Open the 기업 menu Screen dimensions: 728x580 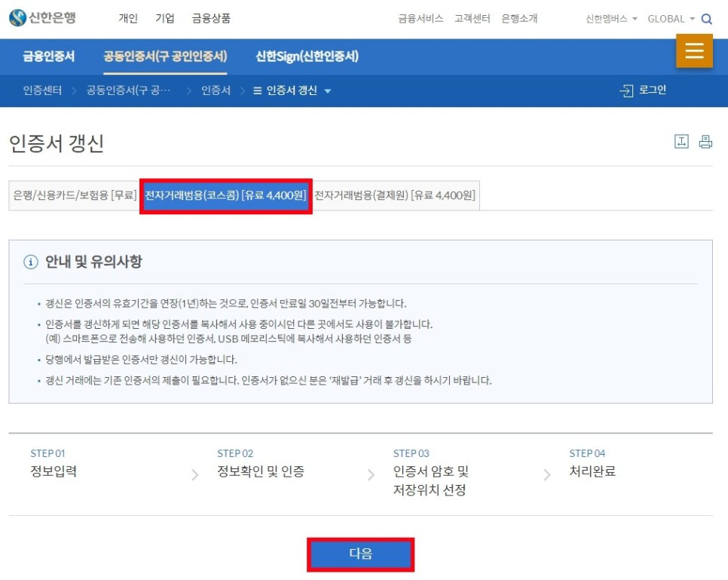(x=165, y=18)
